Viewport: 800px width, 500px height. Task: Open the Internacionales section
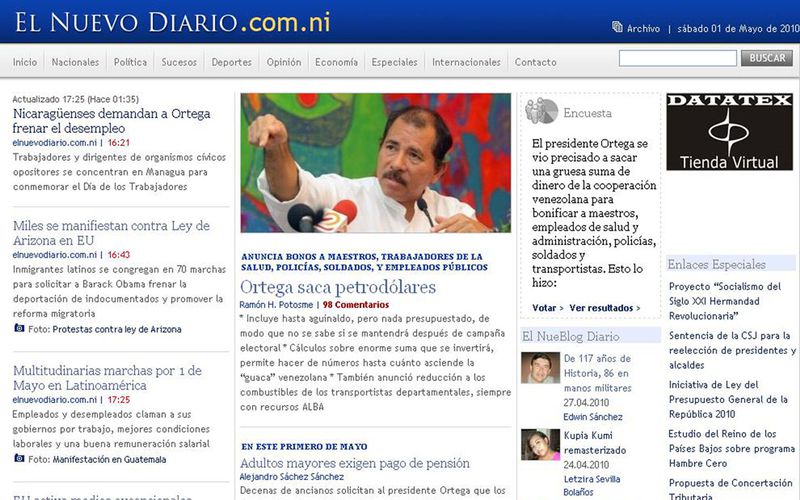coord(466,62)
